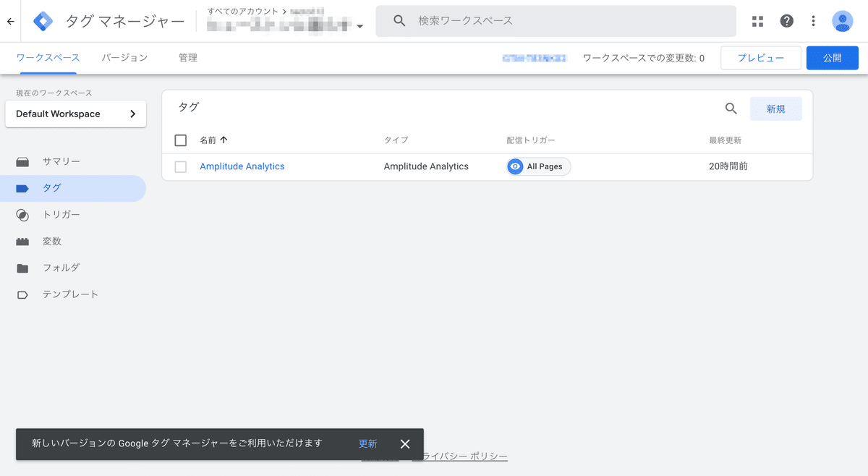The height and width of the screenshot is (476, 868).
Task: Open the user account avatar
Action: coord(843,21)
